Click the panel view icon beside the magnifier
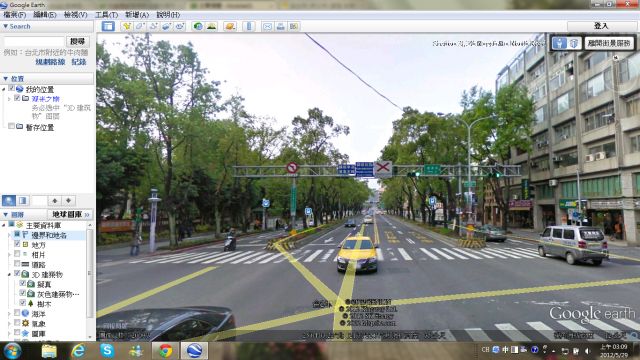 22,200
